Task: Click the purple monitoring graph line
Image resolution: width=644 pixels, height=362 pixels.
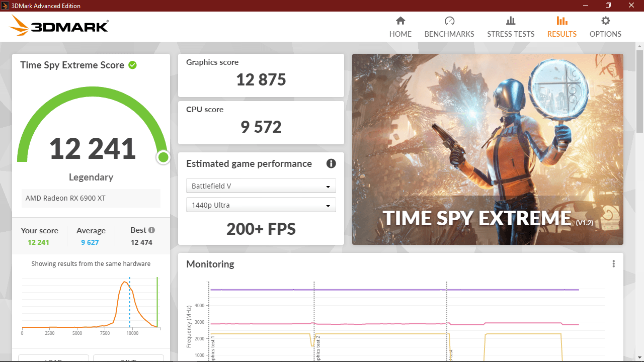Action: [395, 290]
